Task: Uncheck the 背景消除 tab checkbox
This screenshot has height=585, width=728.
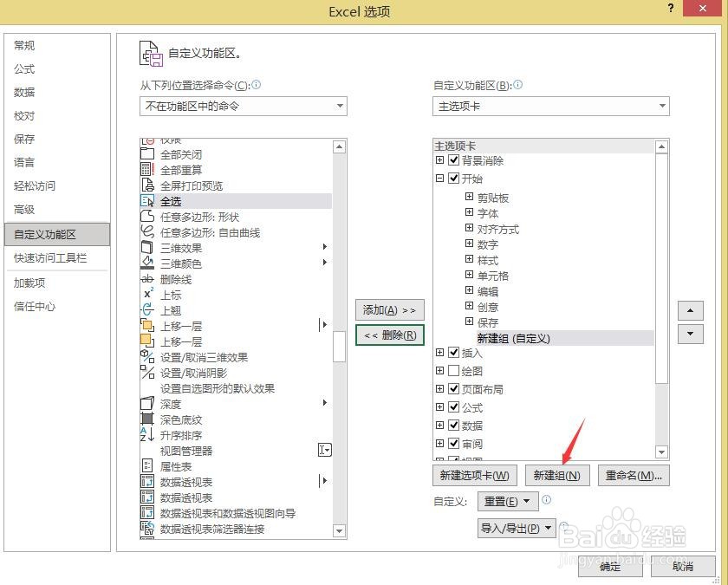Action: click(453, 160)
